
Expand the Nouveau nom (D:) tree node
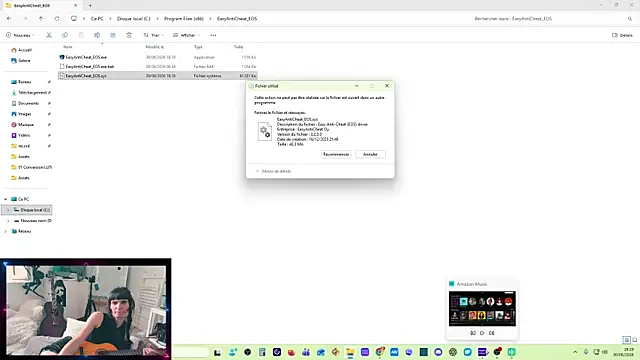[8, 220]
